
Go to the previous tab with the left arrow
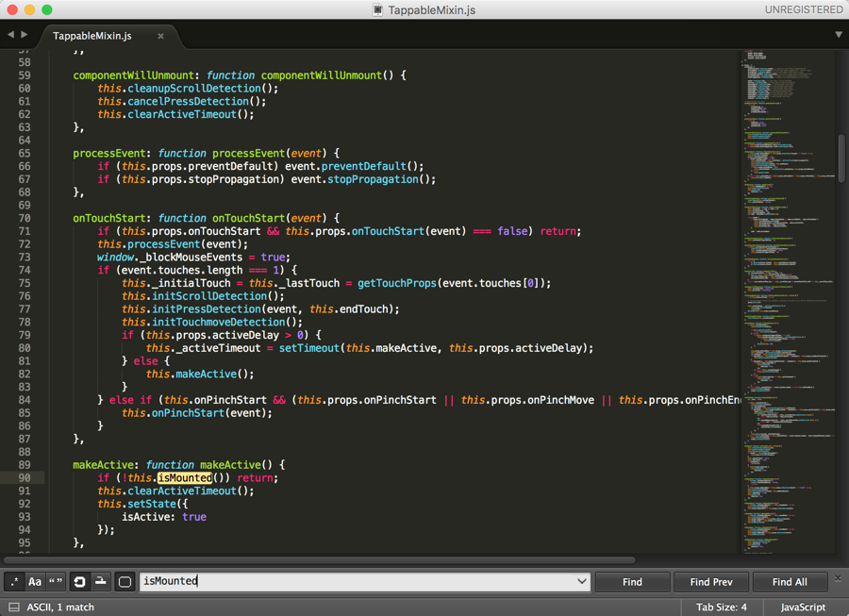point(10,35)
